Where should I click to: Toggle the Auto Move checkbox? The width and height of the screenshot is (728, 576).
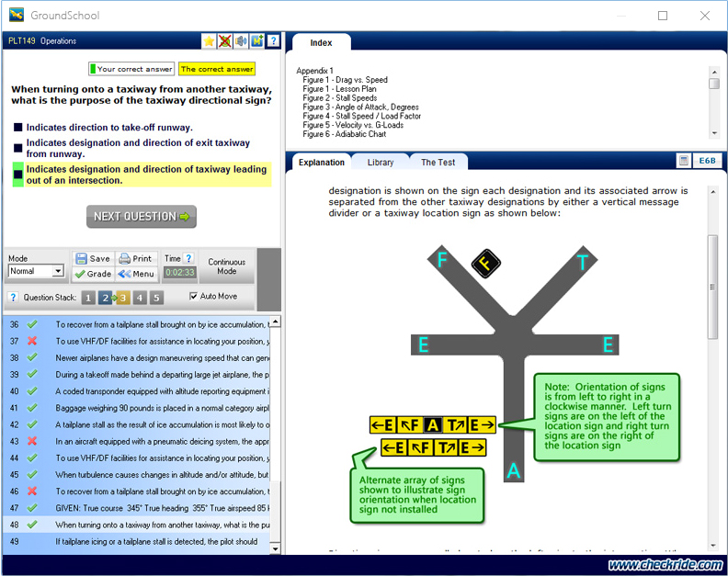193,297
